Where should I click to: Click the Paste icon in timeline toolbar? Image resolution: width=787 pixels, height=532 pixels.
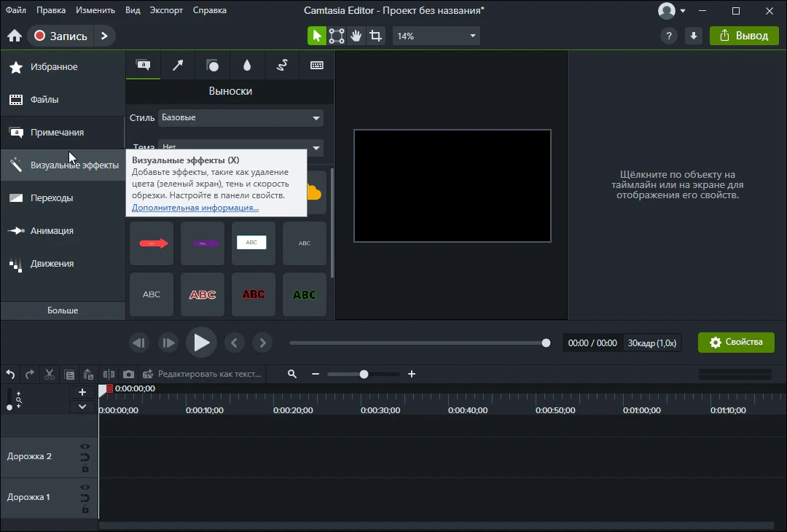[88, 374]
